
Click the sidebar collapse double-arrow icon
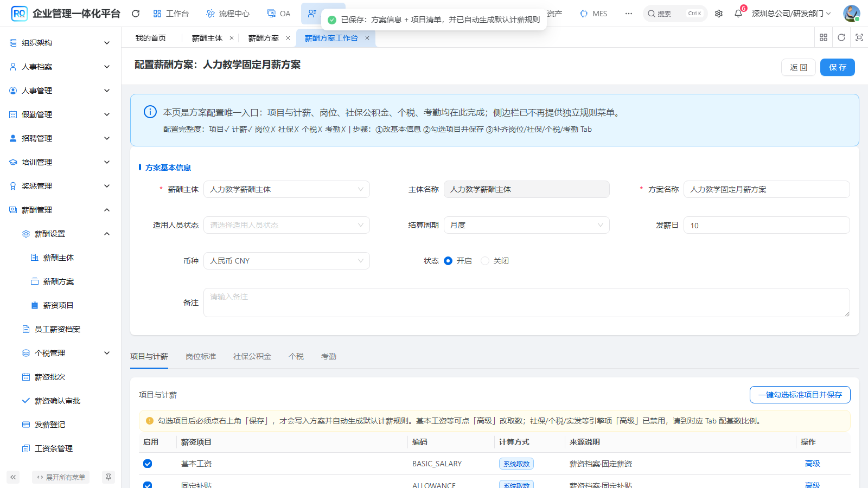pyautogui.click(x=13, y=477)
